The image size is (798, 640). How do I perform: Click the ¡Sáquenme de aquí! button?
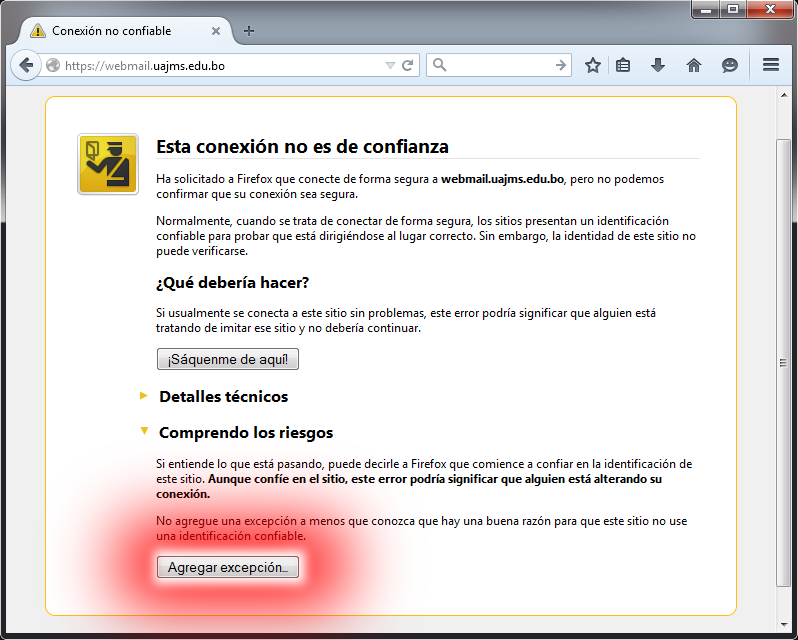[x=227, y=359]
